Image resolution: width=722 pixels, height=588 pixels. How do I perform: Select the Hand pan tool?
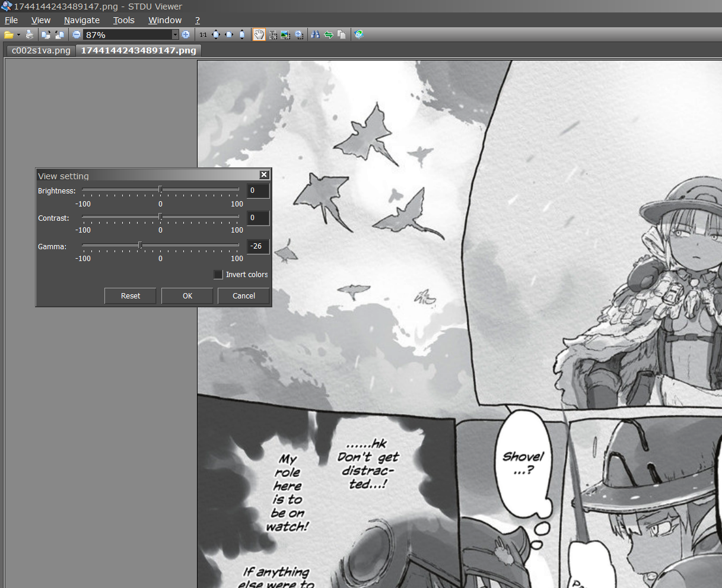coord(259,34)
